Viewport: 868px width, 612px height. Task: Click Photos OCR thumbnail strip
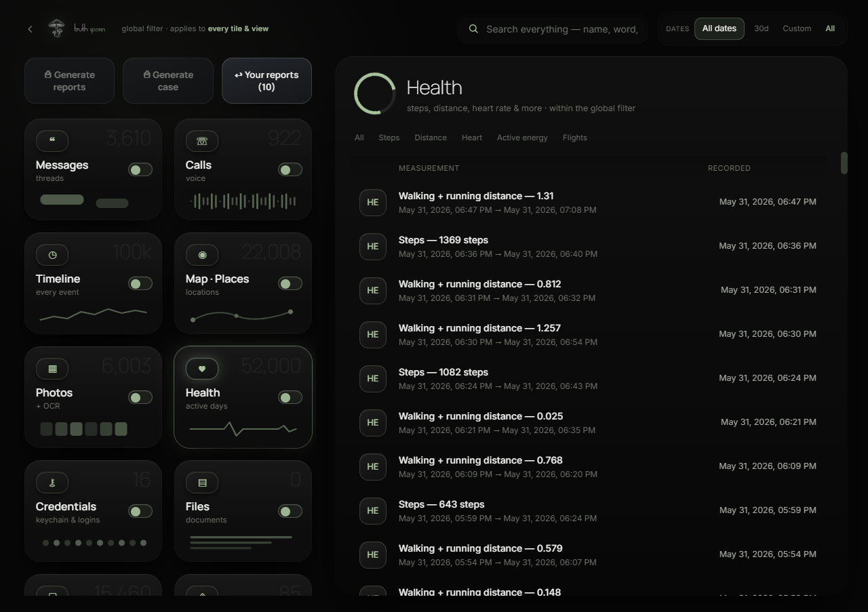[84, 429]
